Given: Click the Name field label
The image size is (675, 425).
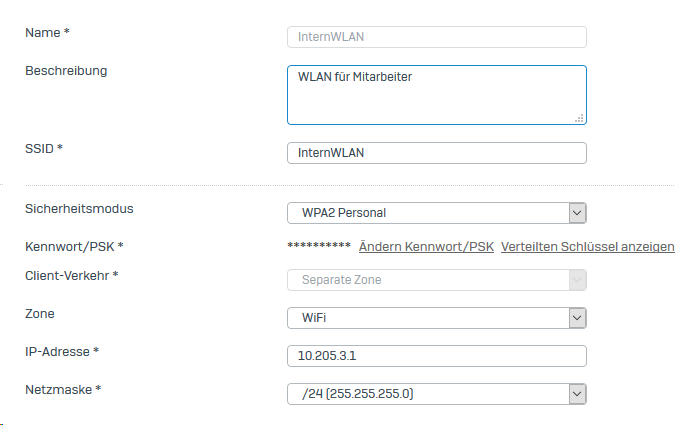Looking at the screenshot, I should 46,33.
